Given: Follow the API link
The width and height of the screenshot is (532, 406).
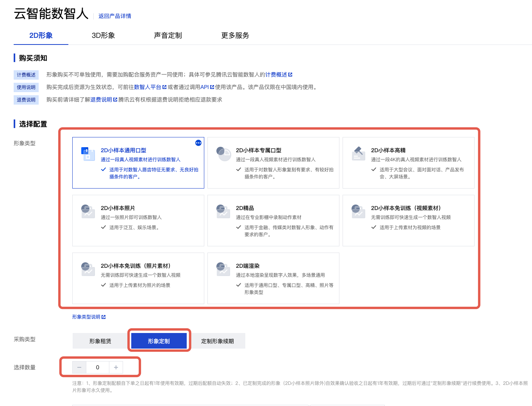Looking at the screenshot, I should tap(205, 87).
